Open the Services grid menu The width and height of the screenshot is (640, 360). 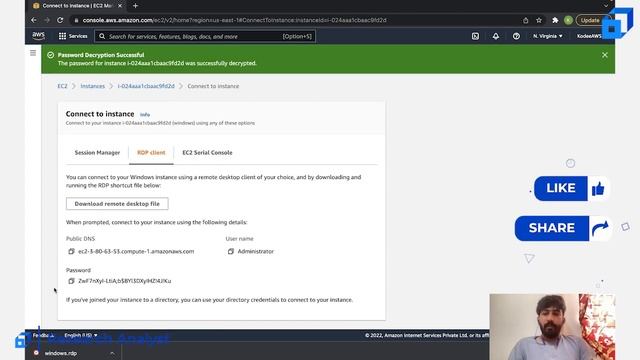click(x=62, y=36)
